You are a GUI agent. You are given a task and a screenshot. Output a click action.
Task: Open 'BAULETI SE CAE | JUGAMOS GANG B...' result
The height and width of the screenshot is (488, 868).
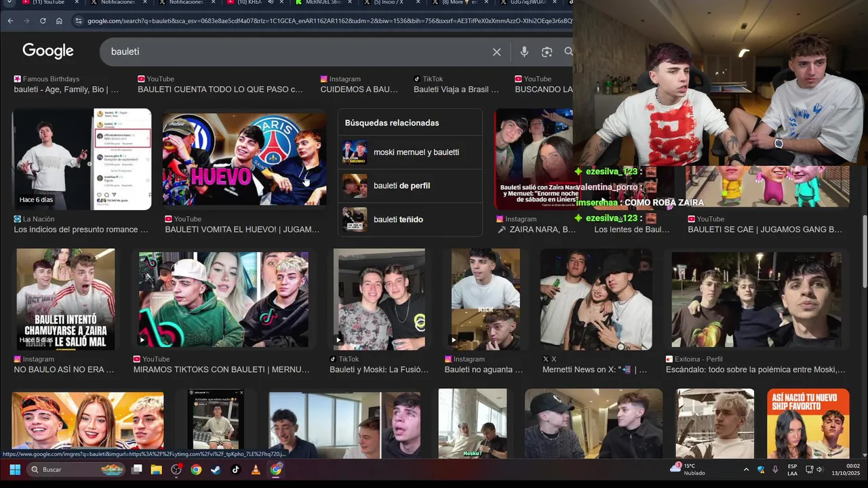[x=765, y=230]
